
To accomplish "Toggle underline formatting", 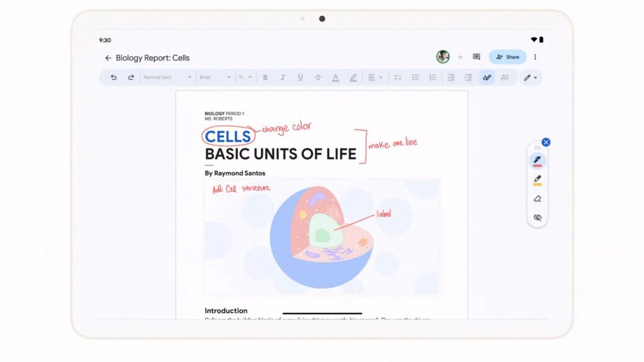I will (x=300, y=77).
